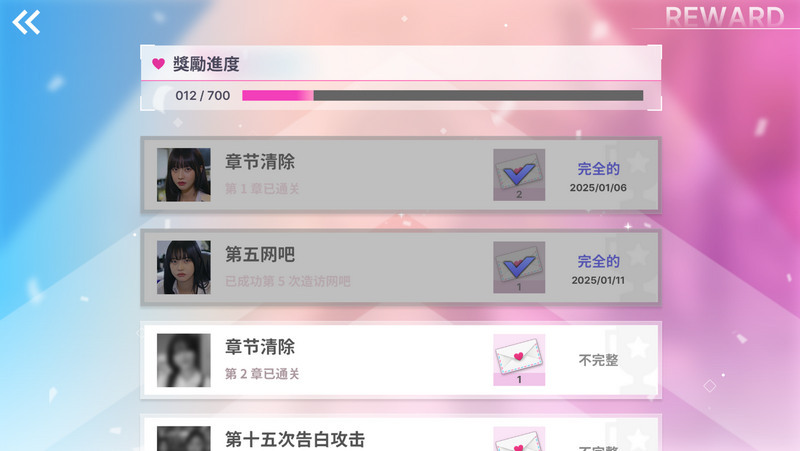Select the character portrait in first 章节清除 row
The height and width of the screenshot is (451, 800).
(x=184, y=174)
